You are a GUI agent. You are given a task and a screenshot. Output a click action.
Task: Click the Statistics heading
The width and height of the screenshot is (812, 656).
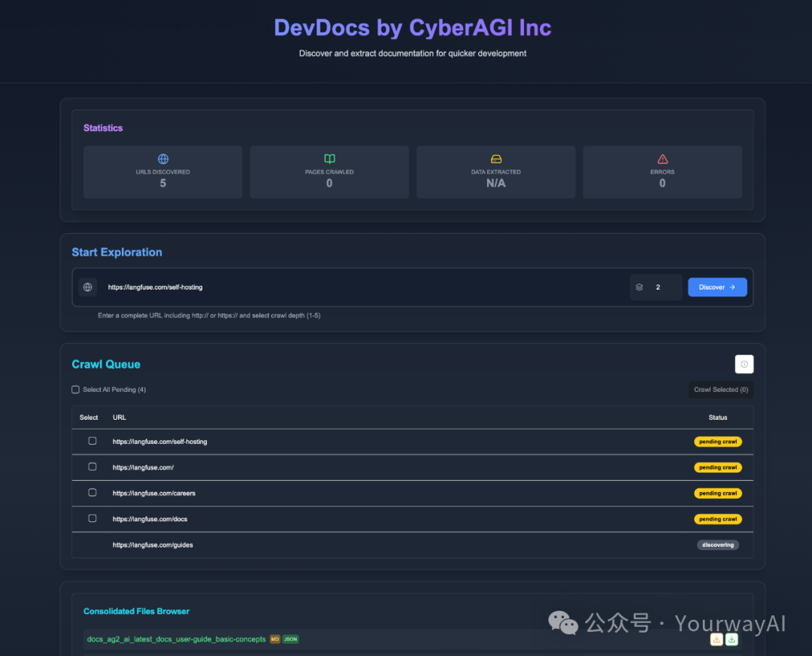coord(103,128)
